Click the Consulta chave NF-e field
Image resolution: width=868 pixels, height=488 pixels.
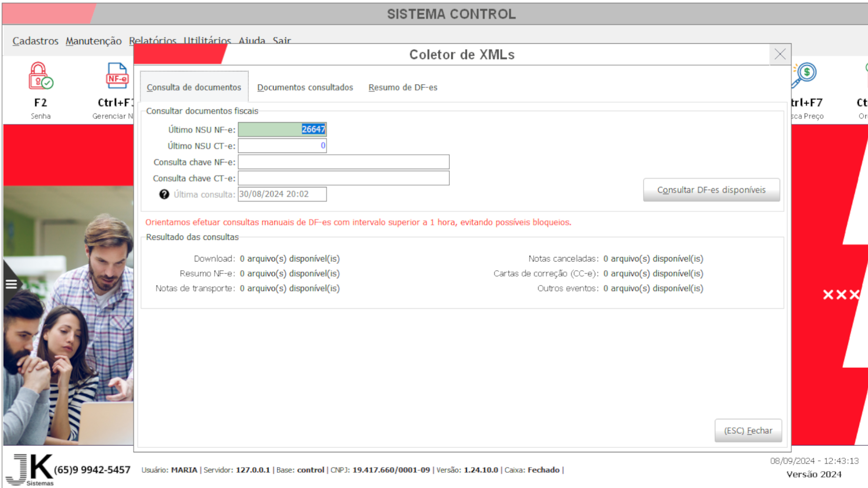pos(343,162)
